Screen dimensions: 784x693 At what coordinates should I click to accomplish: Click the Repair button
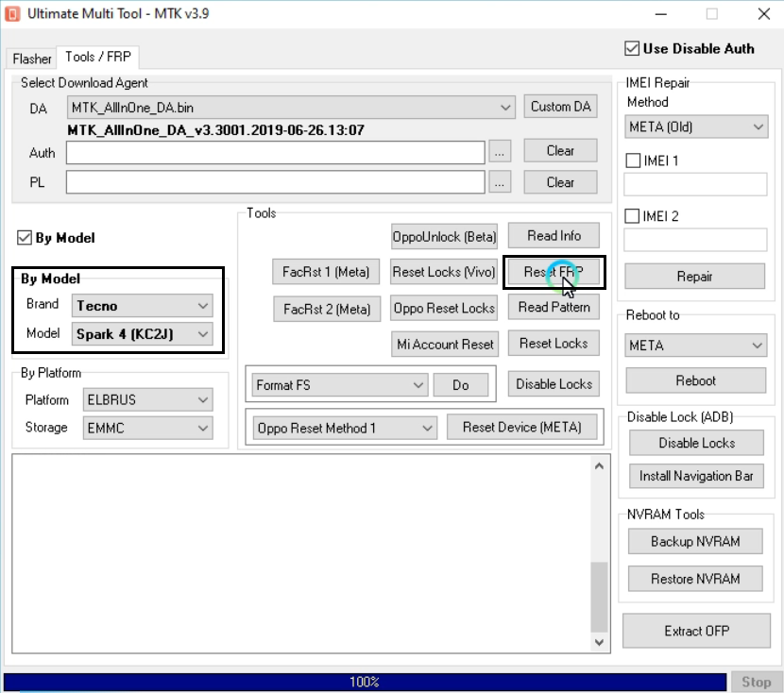[695, 277]
